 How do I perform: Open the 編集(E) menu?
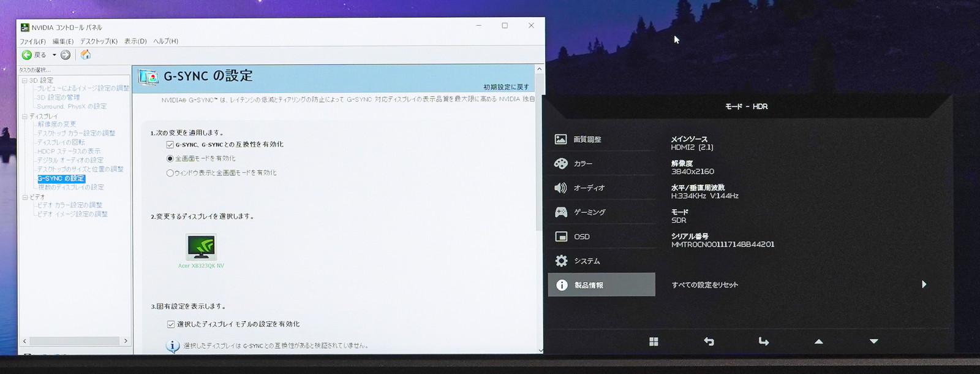coord(62,41)
